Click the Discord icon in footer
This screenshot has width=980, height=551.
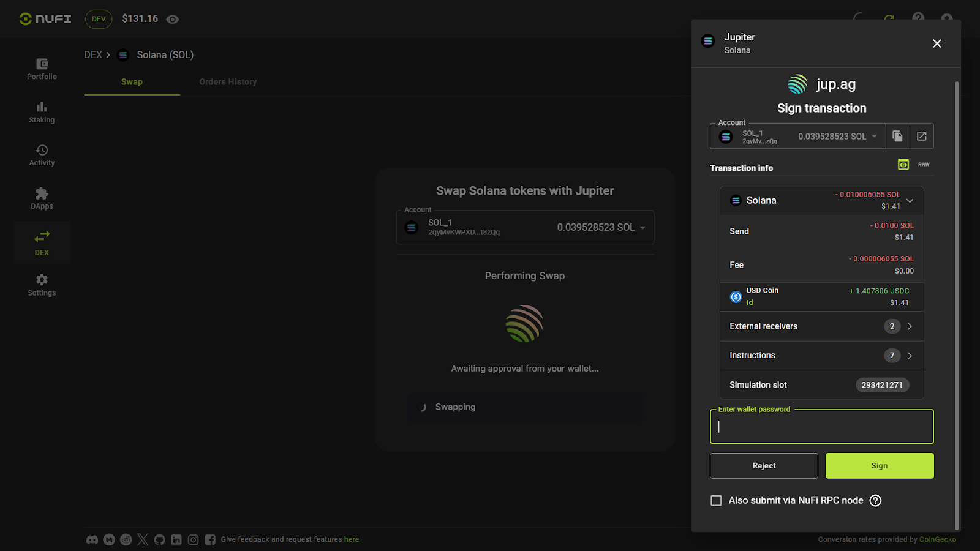click(x=92, y=539)
